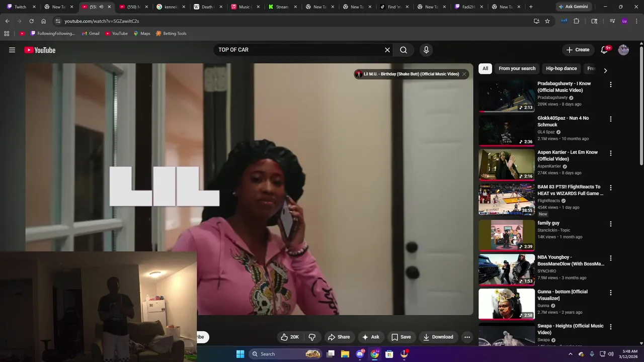
Task: Open options for family guy video
Action: pos(611,224)
